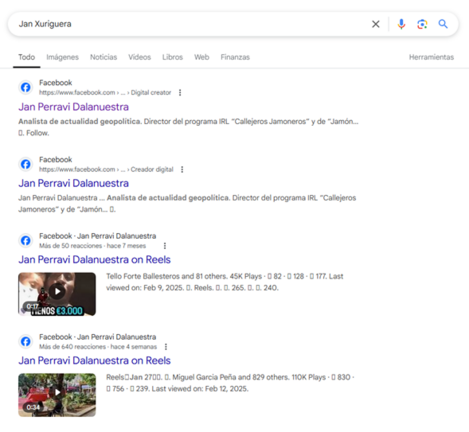Click Facebook favicon of the 7 meses Reels result
Image resolution: width=469 pixels, height=432 pixels.
(26, 240)
